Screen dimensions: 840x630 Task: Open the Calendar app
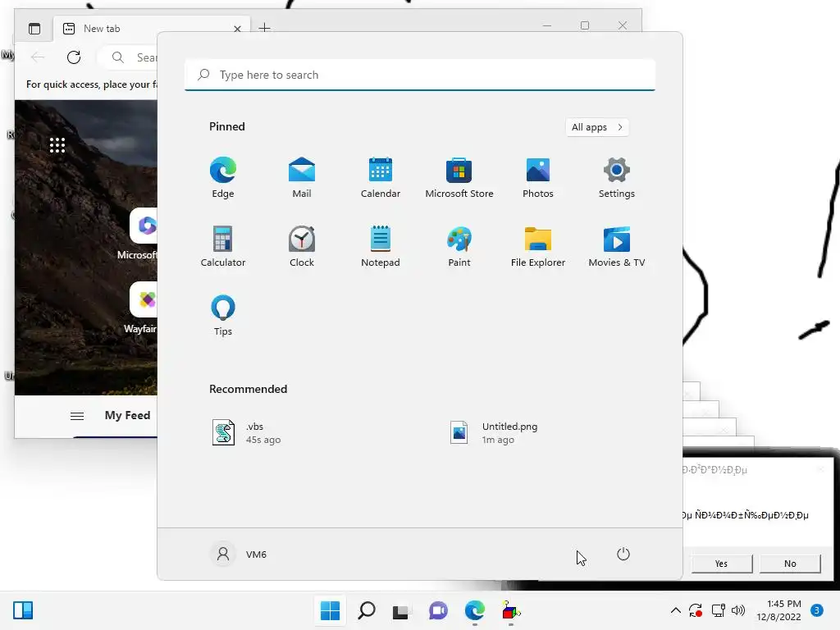point(381,178)
